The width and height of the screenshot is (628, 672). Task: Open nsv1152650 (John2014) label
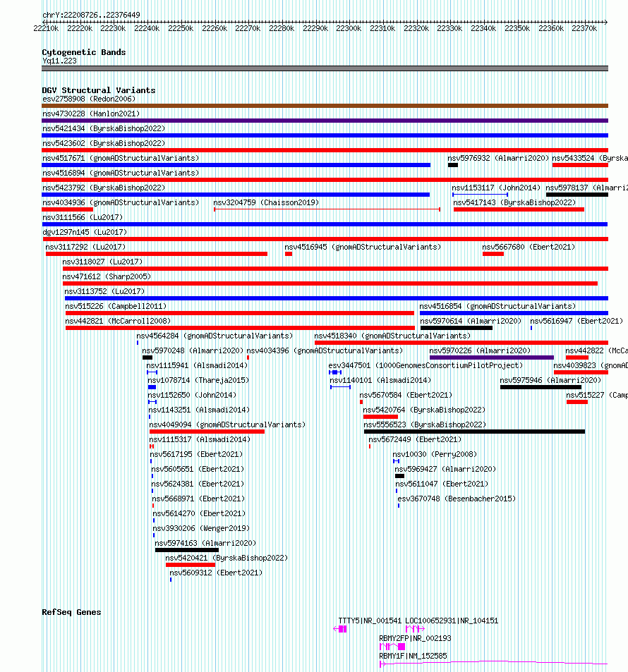click(x=192, y=395)
